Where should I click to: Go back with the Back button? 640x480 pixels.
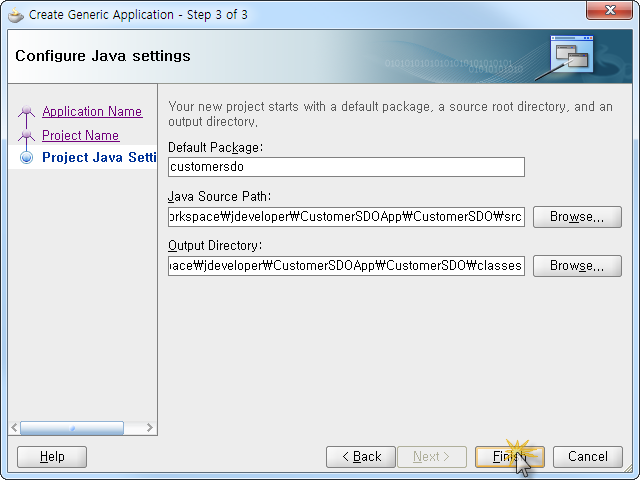361,456
